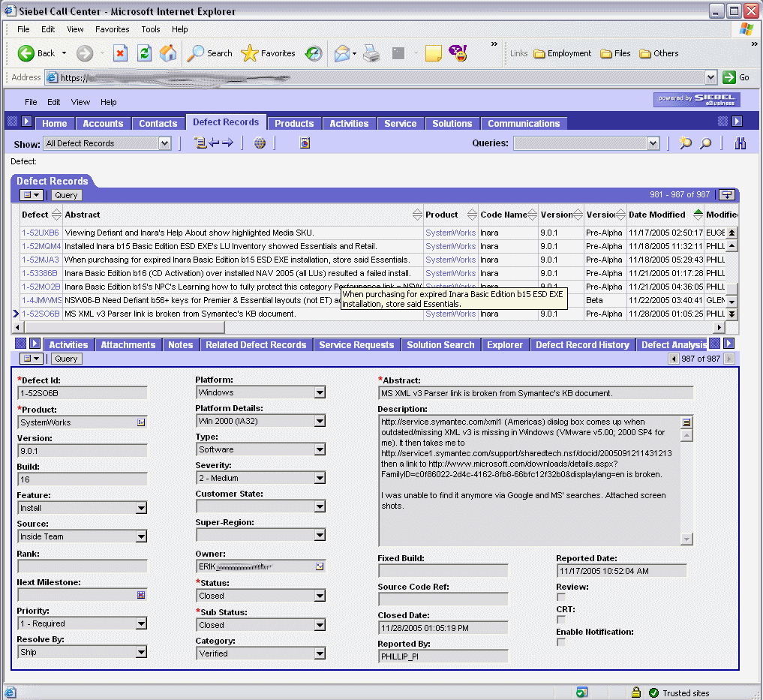Open defect link 1-52MJA3
Image resolution: width=763 pixels, height=700 pixels.
[41, 260]
